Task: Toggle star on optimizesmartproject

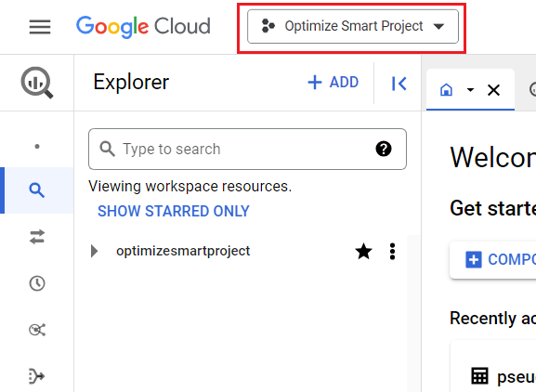Action: 363,252
